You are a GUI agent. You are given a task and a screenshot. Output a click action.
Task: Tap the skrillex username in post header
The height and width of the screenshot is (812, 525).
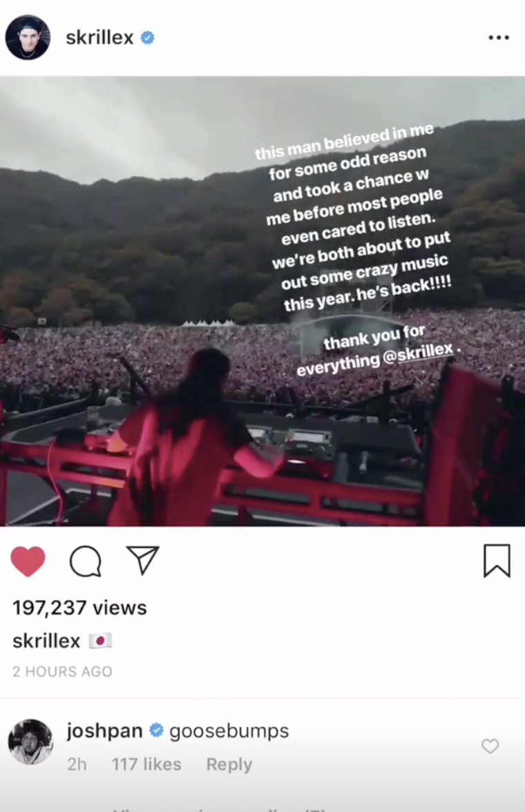tap(99, 37)
